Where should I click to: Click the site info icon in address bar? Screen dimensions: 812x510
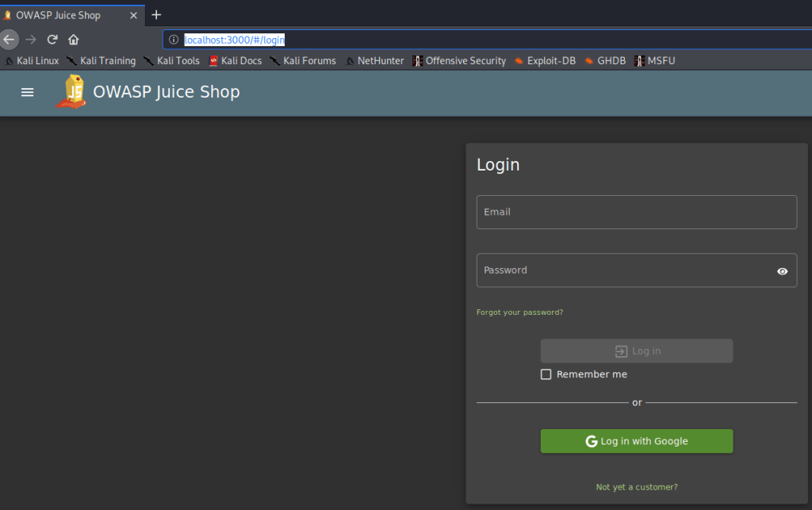pyautogui.click(x=174, y=40)
